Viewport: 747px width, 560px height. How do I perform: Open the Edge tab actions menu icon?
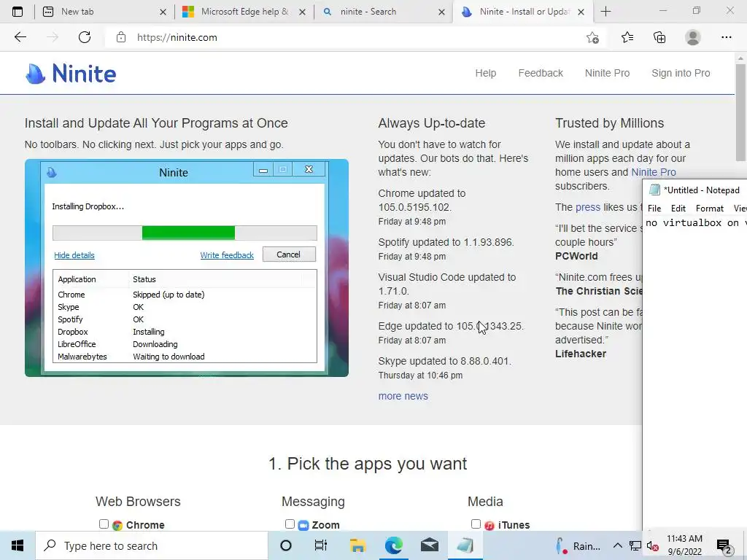tap(18, 12)
